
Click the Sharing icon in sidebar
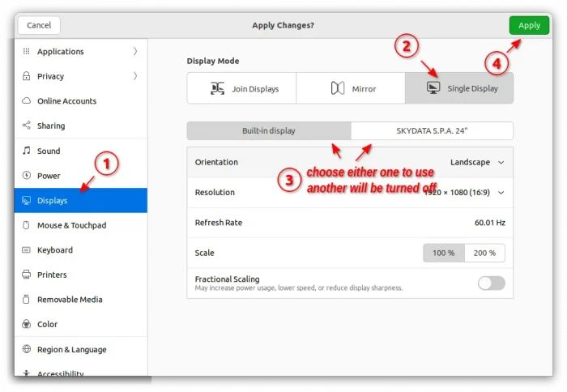(27, 126)
